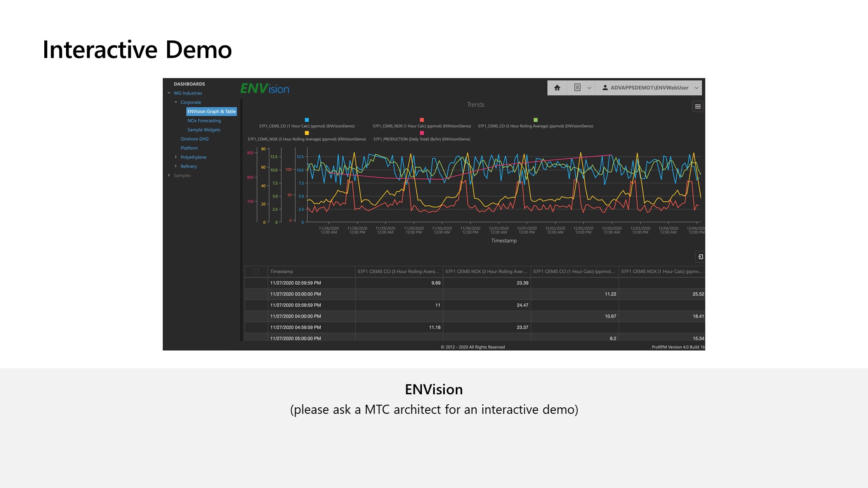
Task: Click the ENVision logo
Action: click(265, 88)
